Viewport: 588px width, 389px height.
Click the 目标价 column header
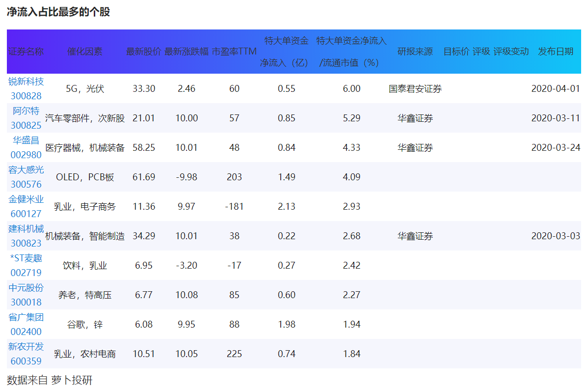(456, 52)
